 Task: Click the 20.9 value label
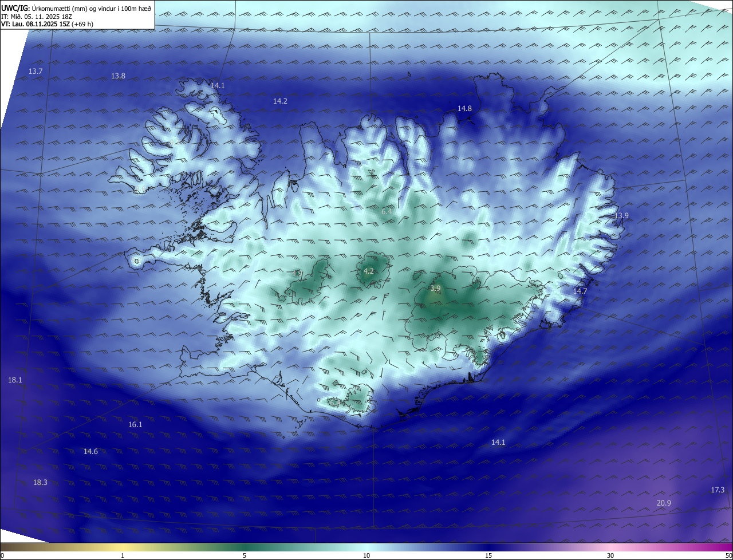pyautogui.click(x=664, y=503)
